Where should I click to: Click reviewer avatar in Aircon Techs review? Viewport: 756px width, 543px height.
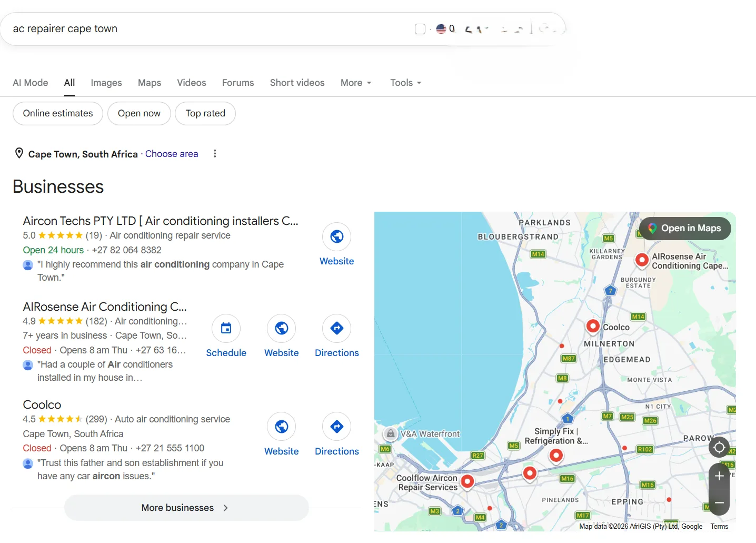28,265
